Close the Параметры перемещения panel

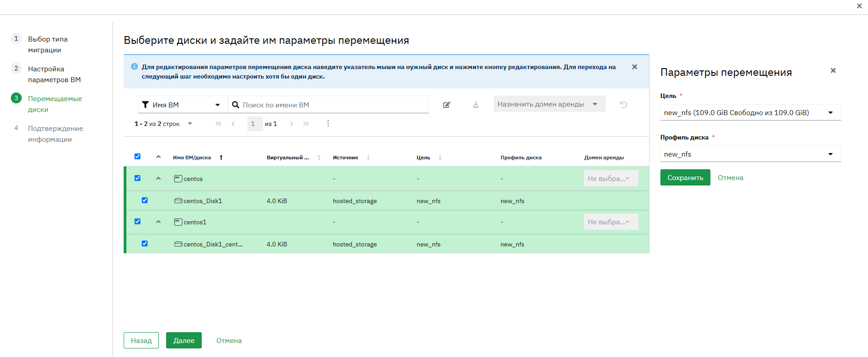pos(833,70)
